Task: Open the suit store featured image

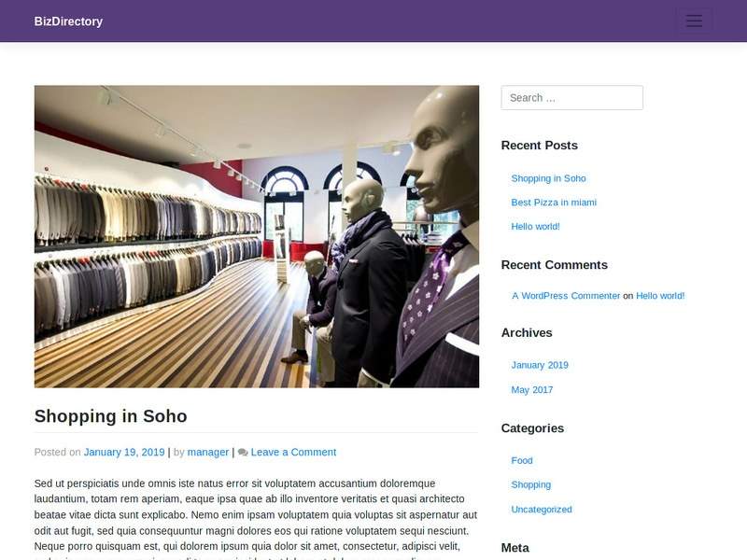Action: [256, 237]
